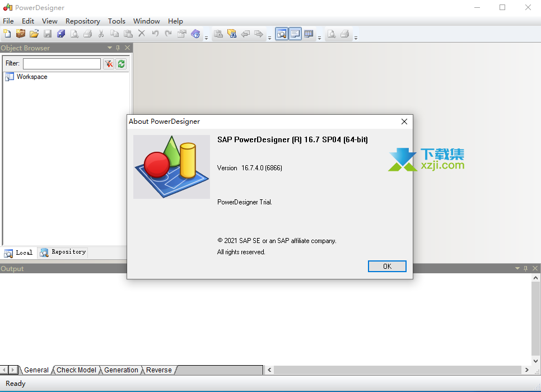Image resolution: width=541 pixels, height=392 pixels.
Task: Open overflow arrow at toolbar far end
Action: pos(356,38)
